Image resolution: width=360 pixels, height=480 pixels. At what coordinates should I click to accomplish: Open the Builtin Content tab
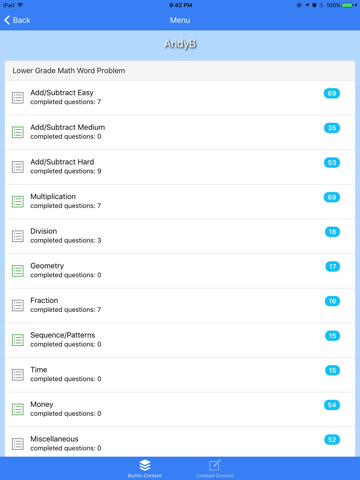click(x=145, y=469)
